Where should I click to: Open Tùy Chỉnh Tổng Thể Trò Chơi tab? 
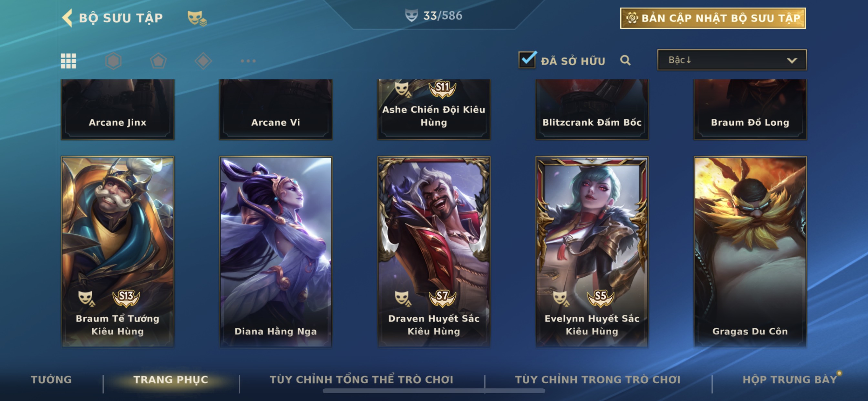pos(362,379)
